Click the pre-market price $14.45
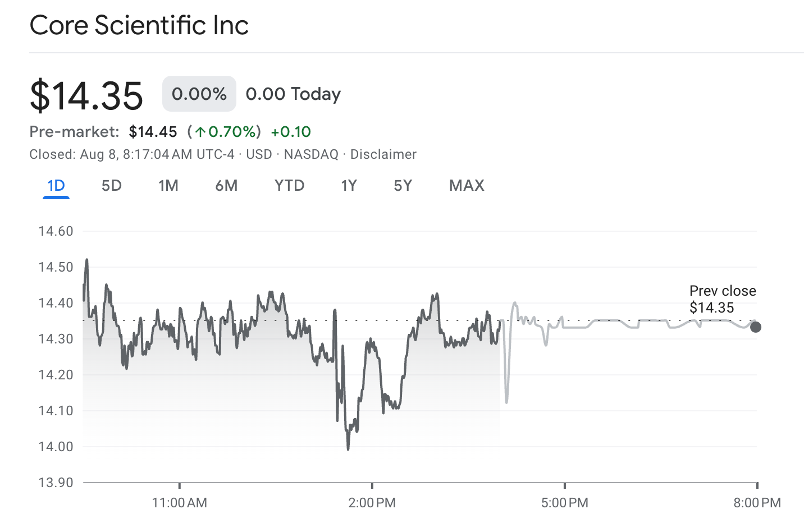The height and width of the screenshot is (532, 804). (153, 131)
